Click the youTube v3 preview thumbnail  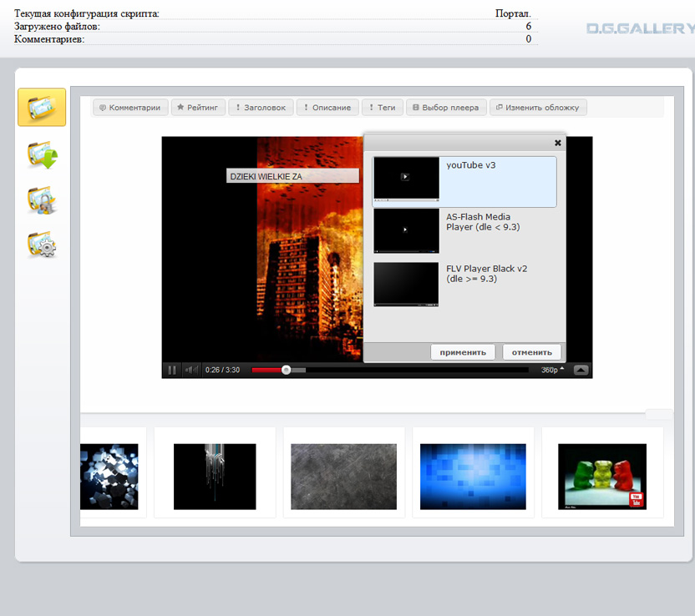tap(406, 179)
